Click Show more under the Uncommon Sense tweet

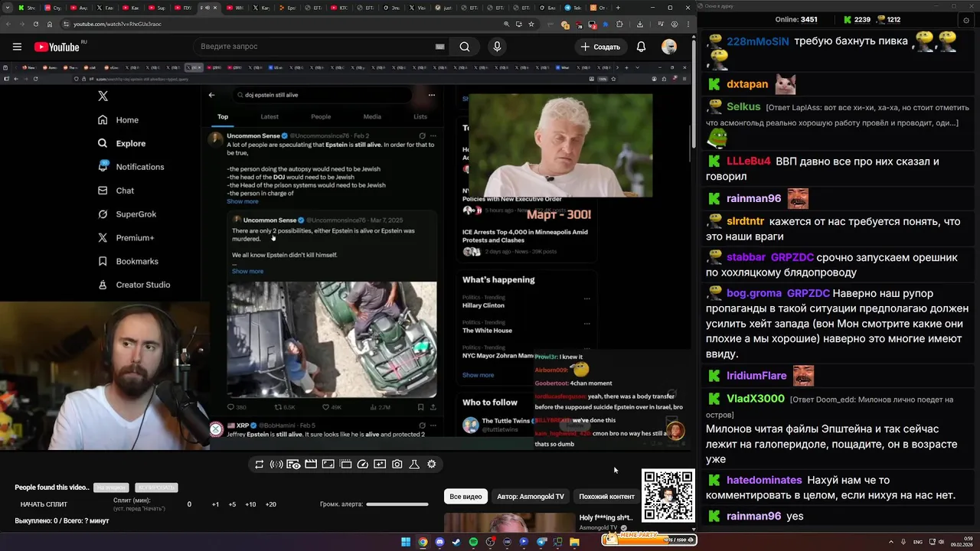click(243, 201)
